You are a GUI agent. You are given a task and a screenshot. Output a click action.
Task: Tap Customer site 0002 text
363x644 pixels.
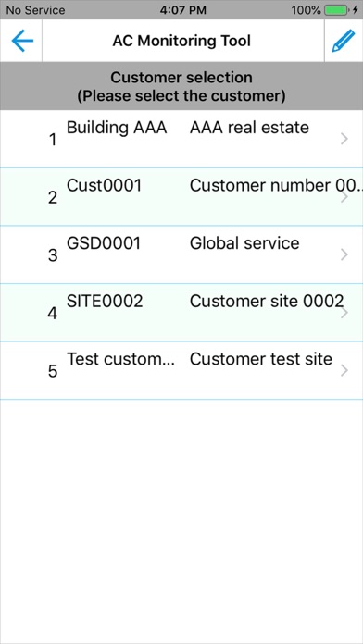pos(267,302)
